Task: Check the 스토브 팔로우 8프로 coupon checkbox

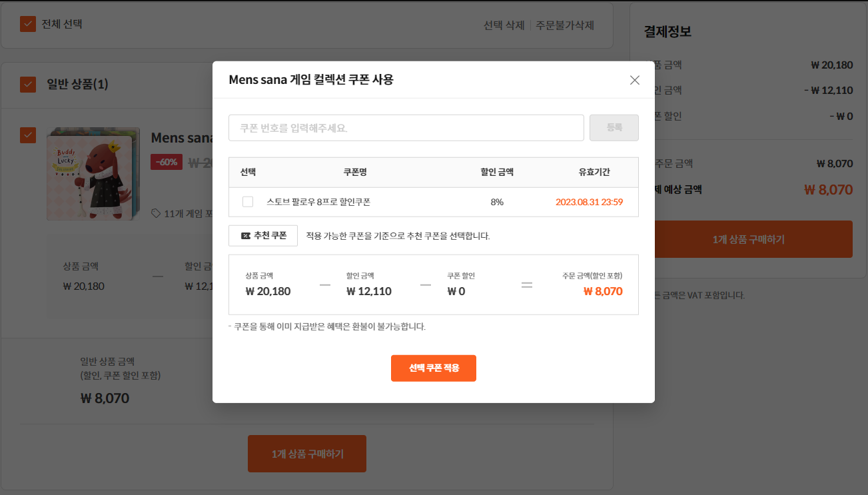Action: (248, 202)
